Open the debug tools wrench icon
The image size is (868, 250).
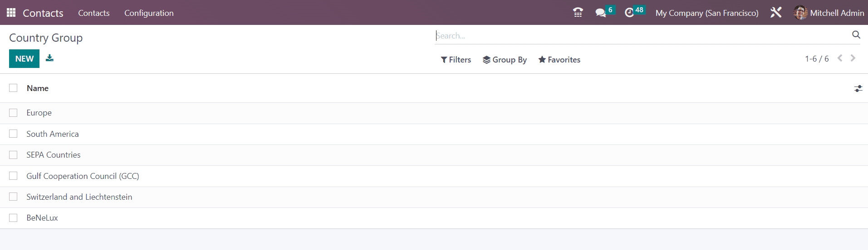pyautogui.click(x=776, y=13)
